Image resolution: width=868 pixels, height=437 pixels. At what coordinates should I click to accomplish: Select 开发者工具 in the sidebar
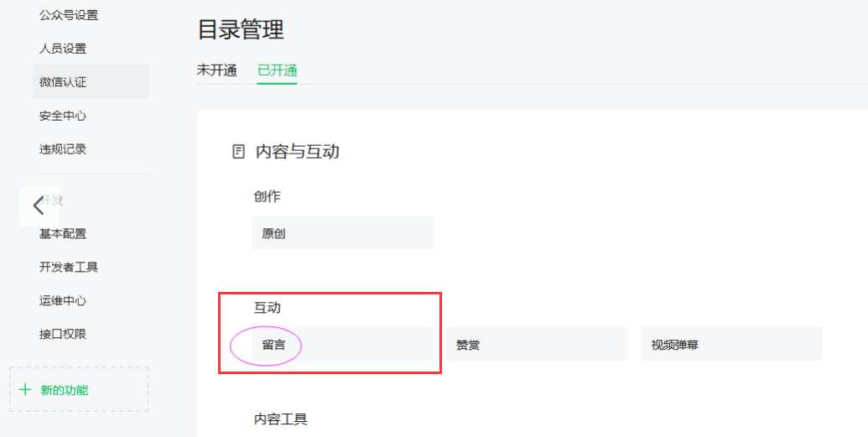coord(69,267)
